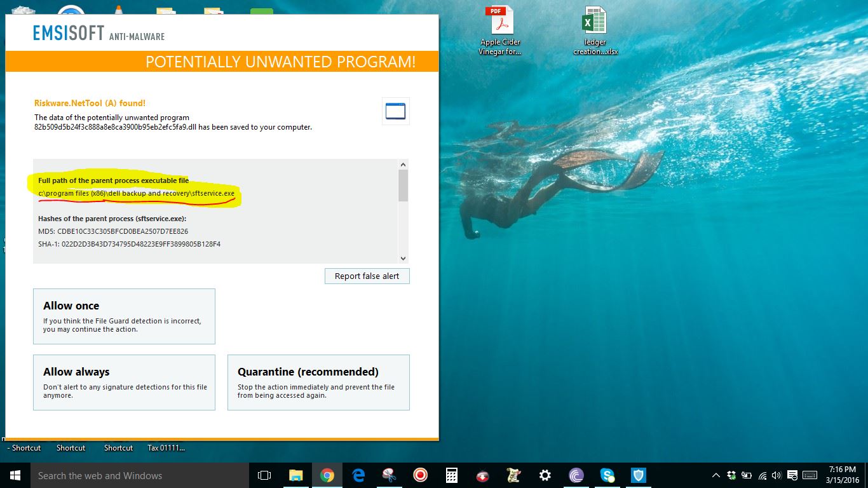This screenshot has height=488, width=868.
Task: Open Settings gear on taskbar
Action: pyautogui.click(x=545, y=475)
